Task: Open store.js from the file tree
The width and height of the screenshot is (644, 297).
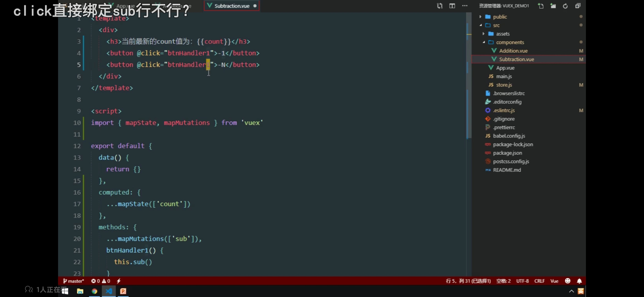Action: tap(504, 85)
